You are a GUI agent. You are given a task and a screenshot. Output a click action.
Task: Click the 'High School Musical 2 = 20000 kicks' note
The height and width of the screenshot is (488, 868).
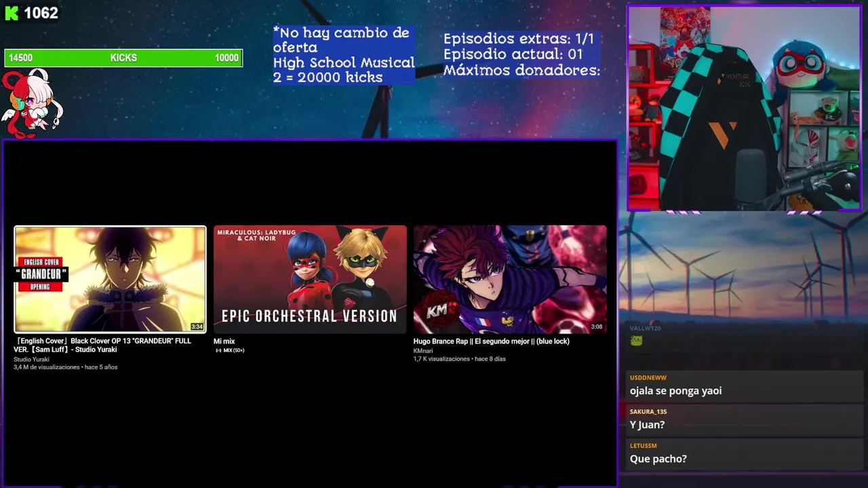[x=343, y=70]
